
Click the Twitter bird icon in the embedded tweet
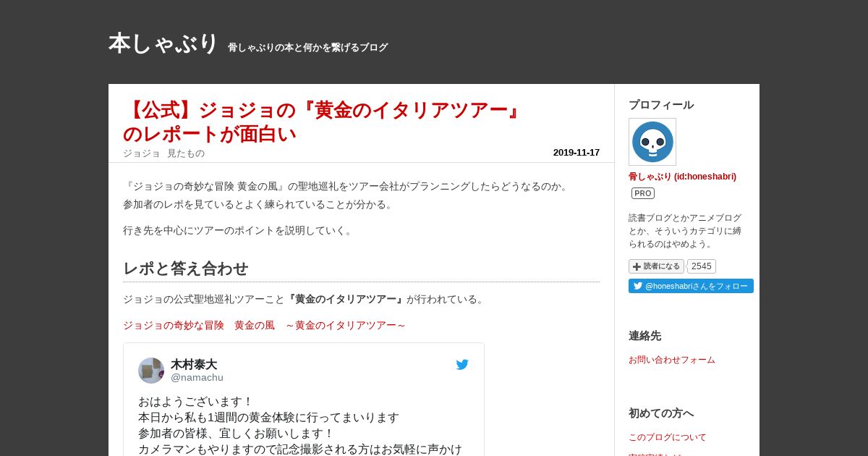462,365
